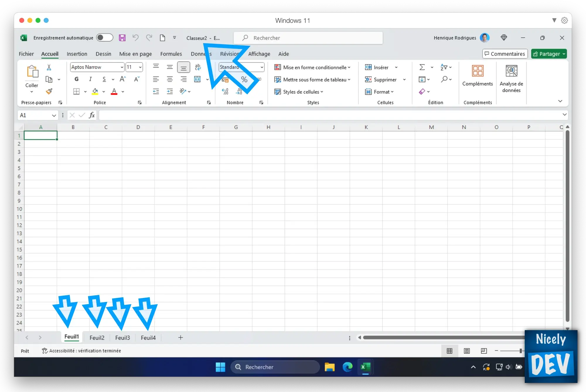
Task: Click the Coller paste icon
Action: click(32, 71)
